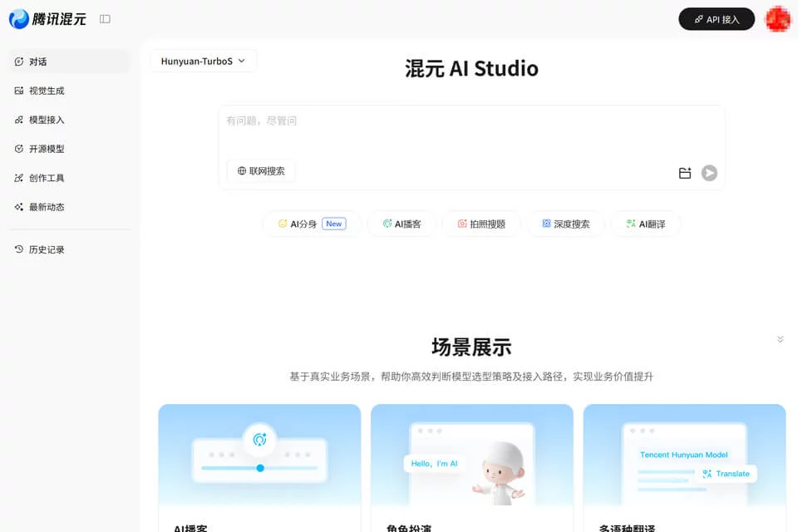Screen dimensions: 798x532
Task: Click the 混元 AI Studio heading
Action: 472,68
